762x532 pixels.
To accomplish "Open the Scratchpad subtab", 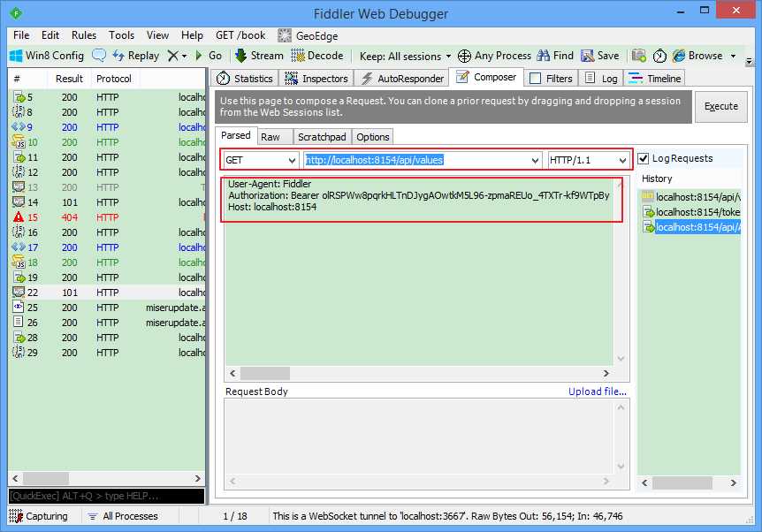I will click(x=322, y=137).
